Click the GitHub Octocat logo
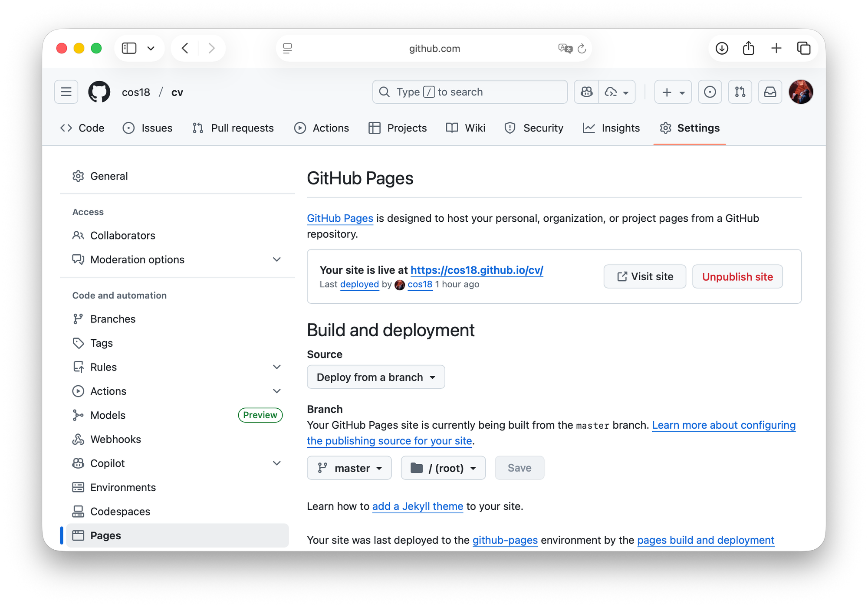Viewport: 868px width, 607px height. pos(99,92)
